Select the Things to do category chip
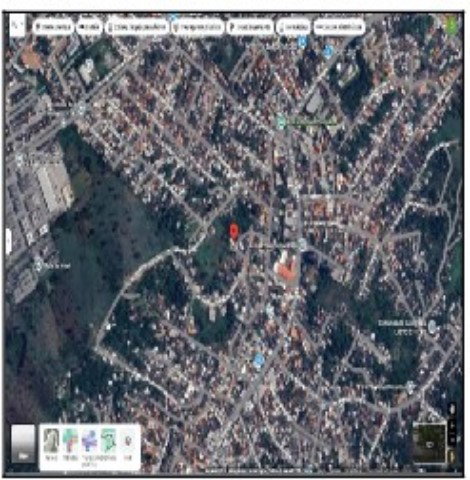The height and width of the screenshot is (480, 470). (137, 27)
